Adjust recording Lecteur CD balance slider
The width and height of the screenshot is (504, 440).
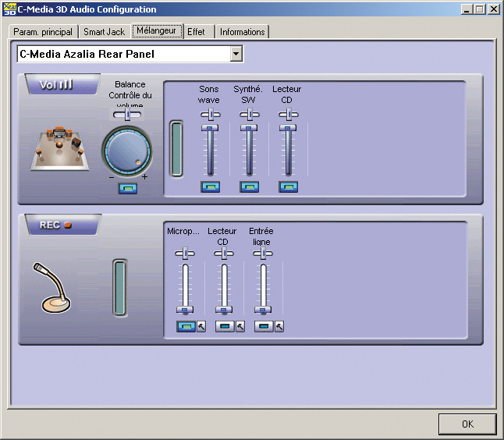(224, 254)
